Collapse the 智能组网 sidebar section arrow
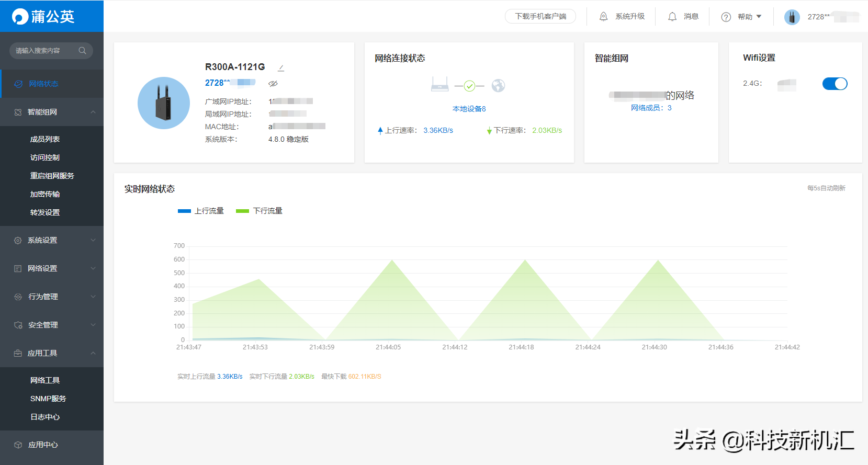 point(93,112)
